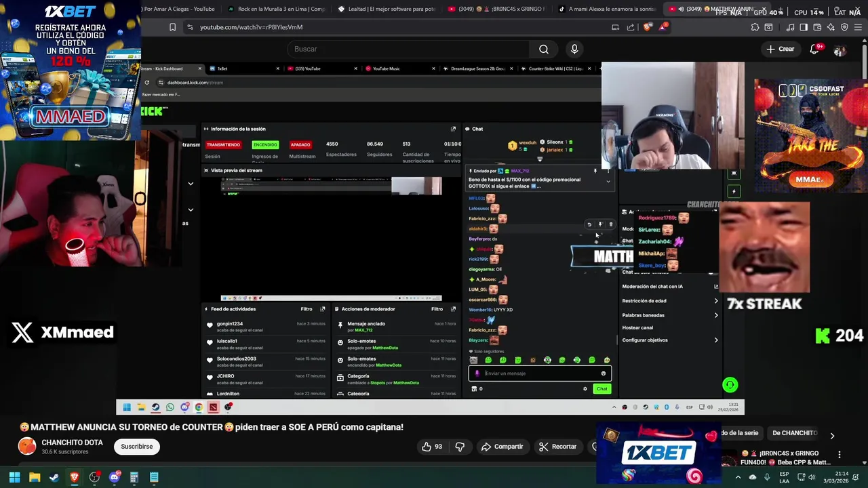Screen dimensions: 868x488
Task: Open the YouTube account avatar menu
Action: (840, 49)
